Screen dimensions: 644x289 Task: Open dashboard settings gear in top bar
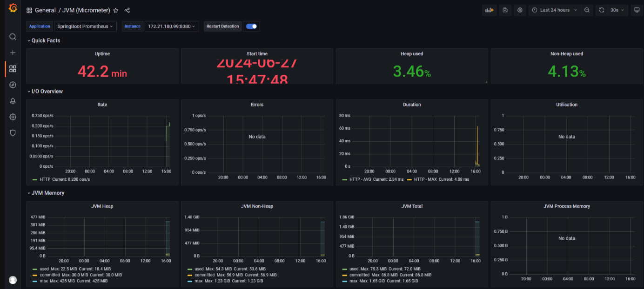tap(520, 10)
